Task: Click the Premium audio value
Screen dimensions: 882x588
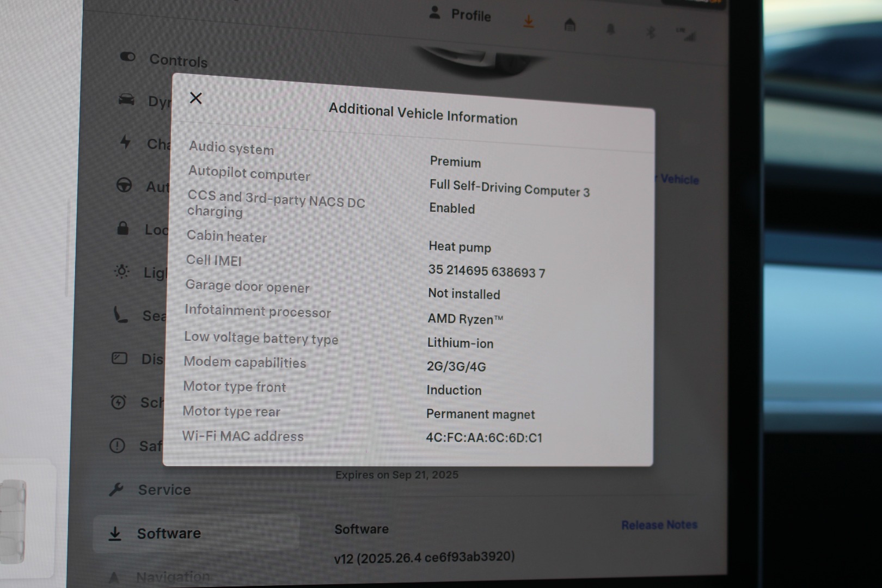Action: (x=455, y=162)
